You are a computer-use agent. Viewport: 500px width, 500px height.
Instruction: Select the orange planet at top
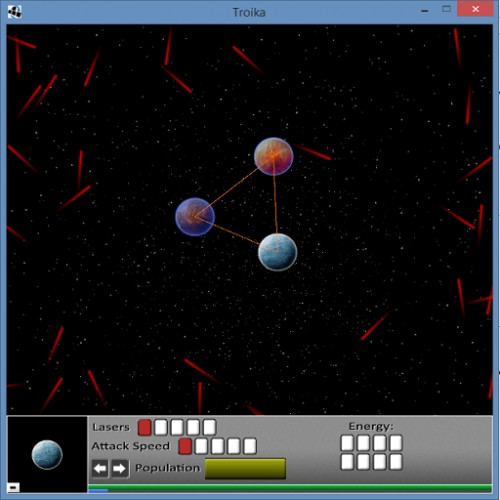tap(274, 156)
